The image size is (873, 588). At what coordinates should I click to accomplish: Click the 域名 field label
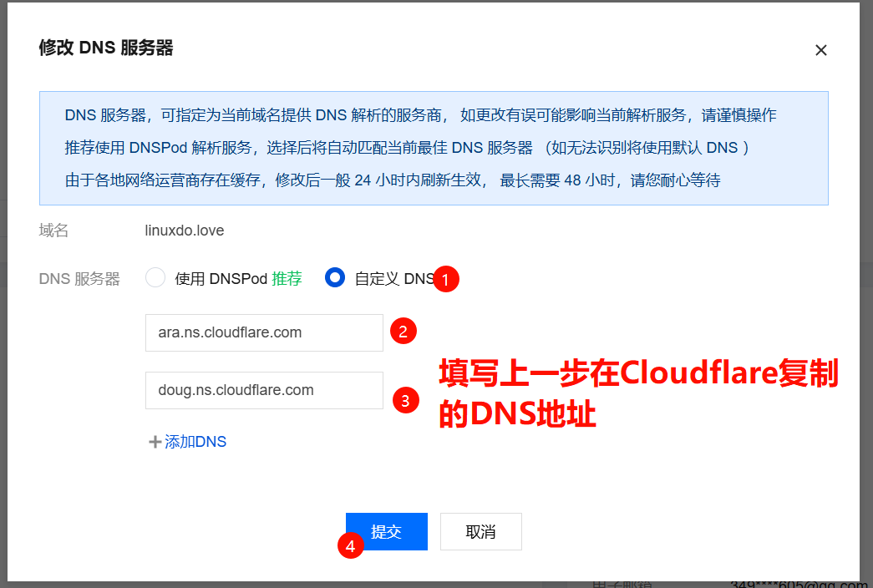(53, 231)
